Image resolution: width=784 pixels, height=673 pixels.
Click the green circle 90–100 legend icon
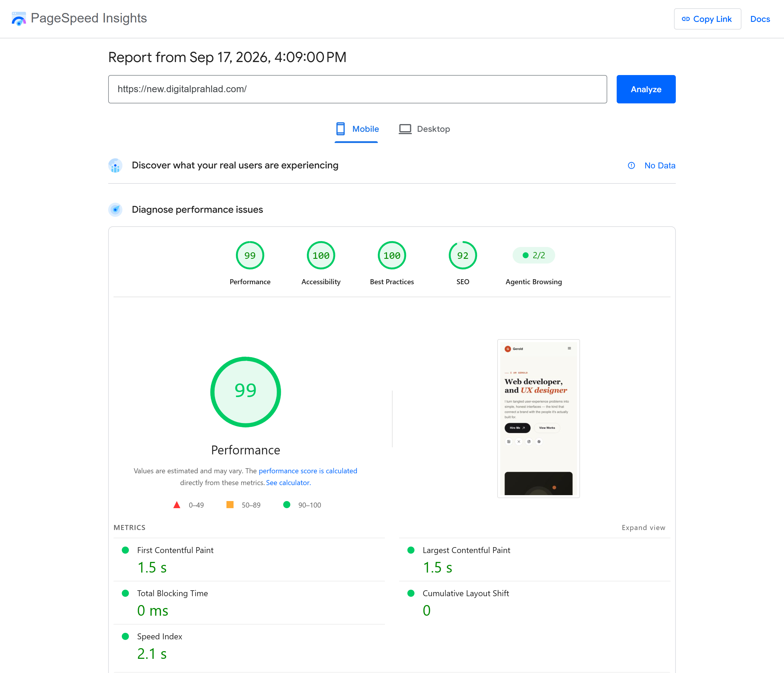click(287, 505)
